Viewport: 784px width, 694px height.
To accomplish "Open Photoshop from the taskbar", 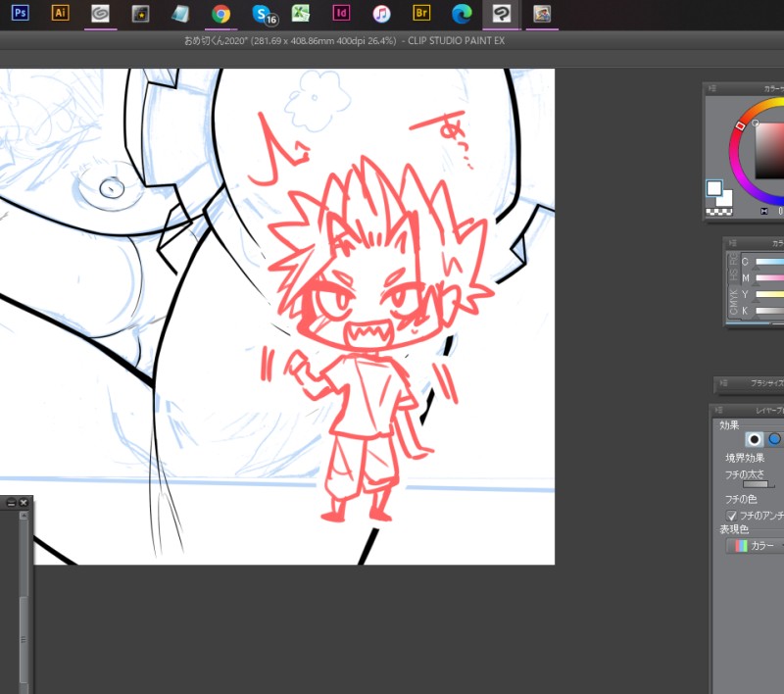I will [x=20, y=13].
